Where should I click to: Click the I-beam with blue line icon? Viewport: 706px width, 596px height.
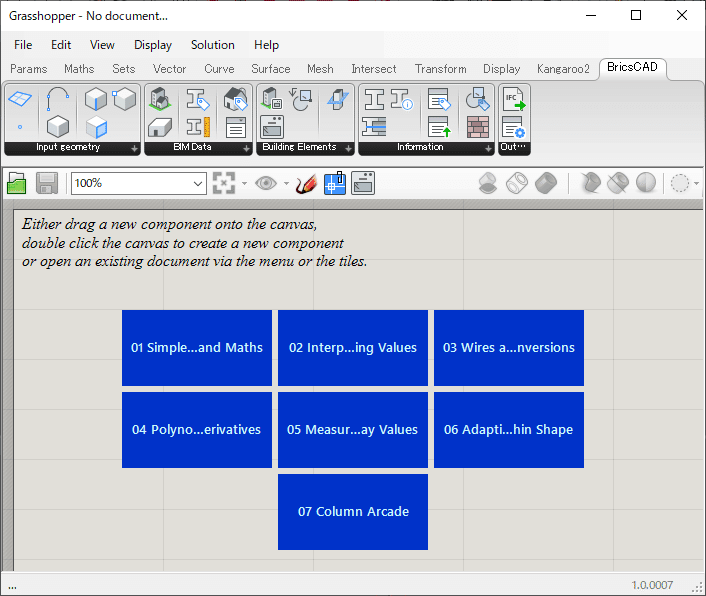click(x=374, y=126)
